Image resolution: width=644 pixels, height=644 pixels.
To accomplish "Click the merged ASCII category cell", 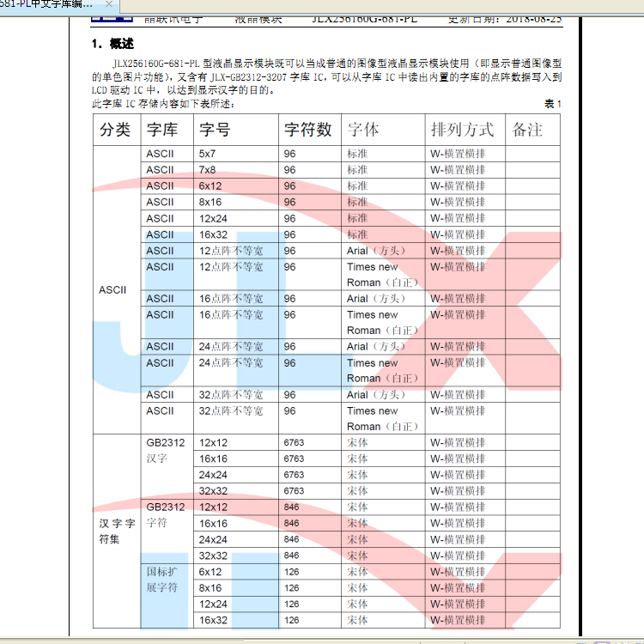I will 112,290.
